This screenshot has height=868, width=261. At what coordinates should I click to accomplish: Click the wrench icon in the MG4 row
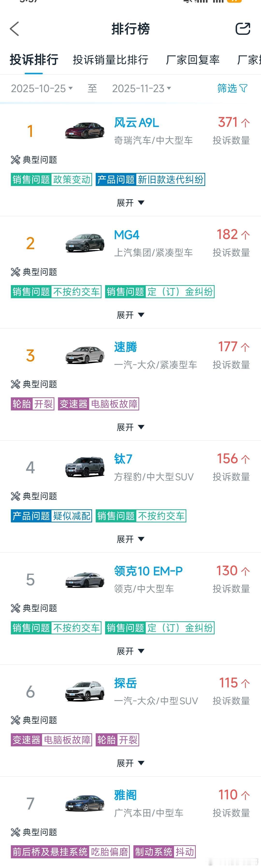[15, 272]
